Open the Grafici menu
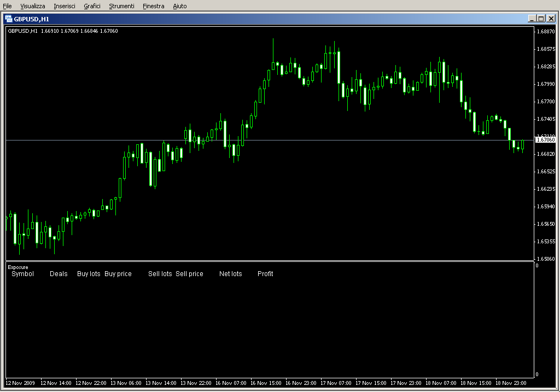The image size is (560, 392). [x=92, y=6]
